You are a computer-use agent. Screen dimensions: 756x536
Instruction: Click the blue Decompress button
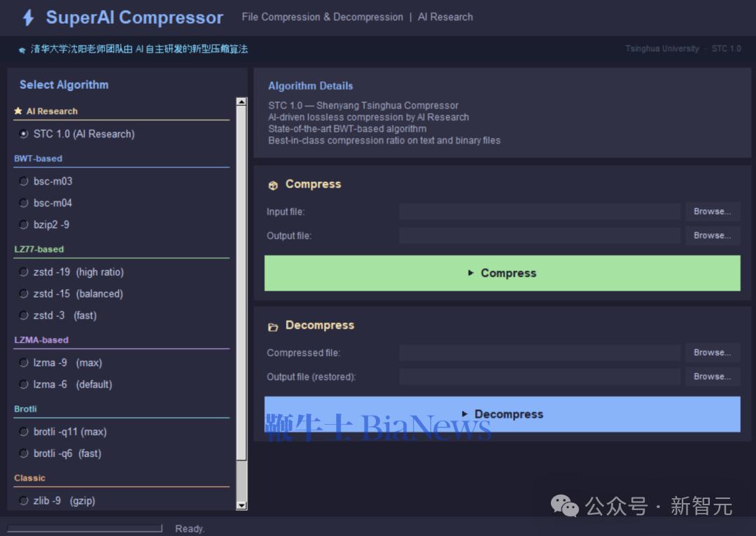(x=503, y=414)
